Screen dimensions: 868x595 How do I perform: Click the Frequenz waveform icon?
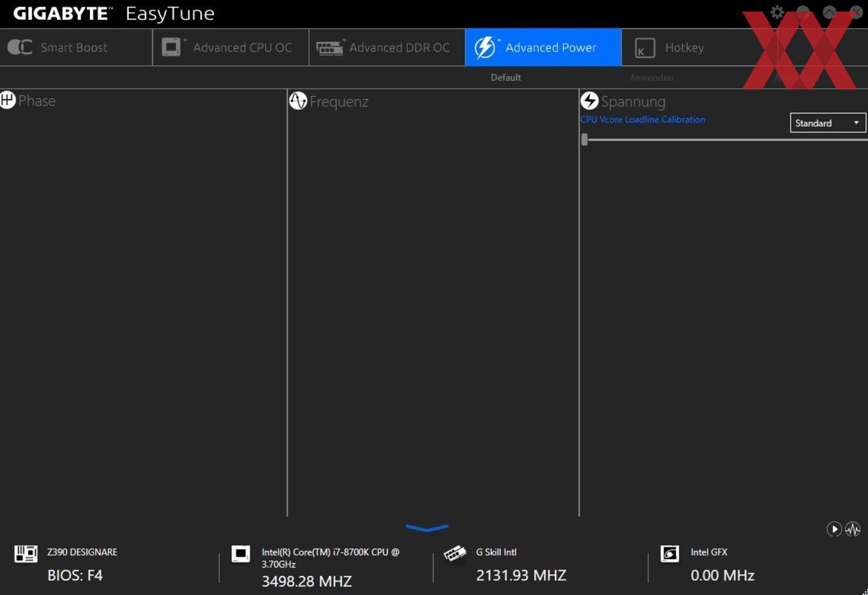pos(298,101)
